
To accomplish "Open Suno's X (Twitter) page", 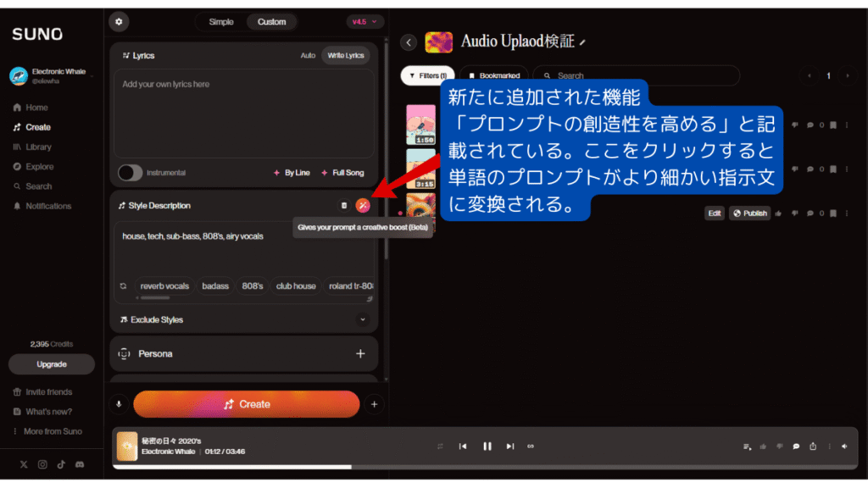I will [x=23, y=465].
